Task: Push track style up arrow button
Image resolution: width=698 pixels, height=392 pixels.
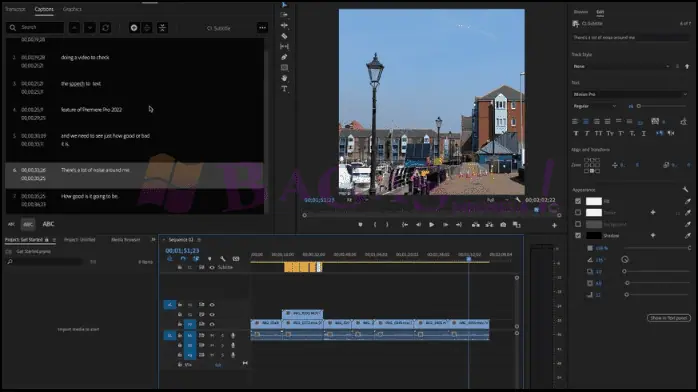Action: 687,66
